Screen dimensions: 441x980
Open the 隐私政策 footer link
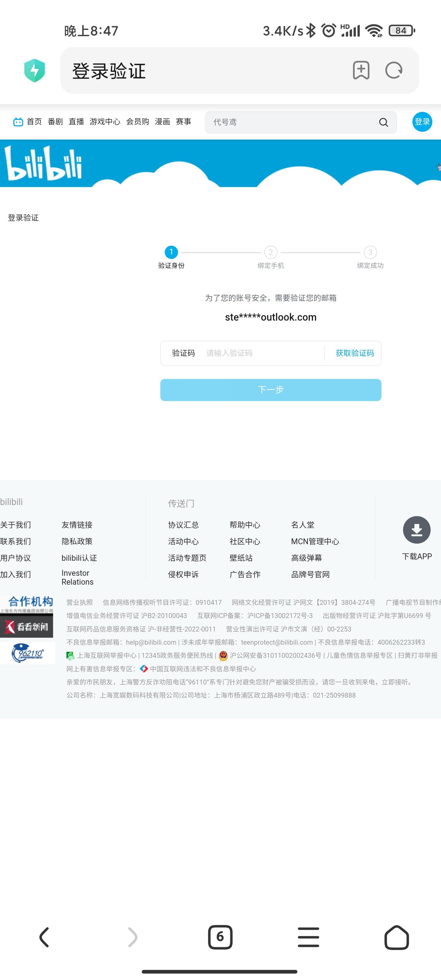coord(77,541)
